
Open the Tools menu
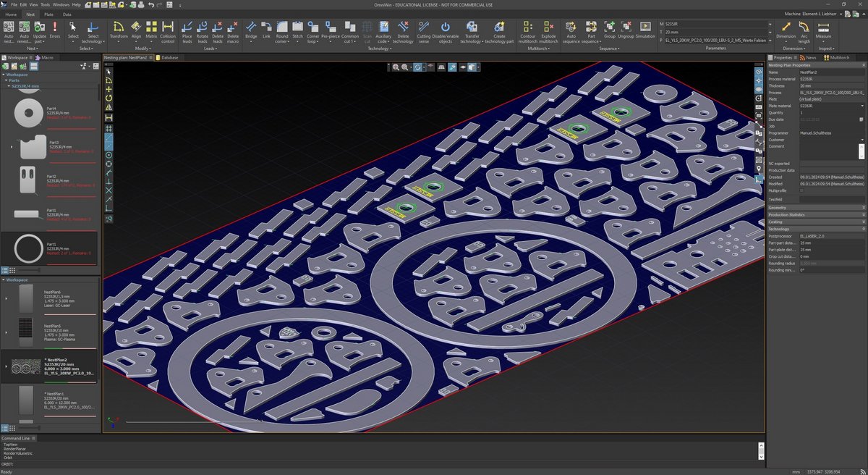tap(45, 4)
